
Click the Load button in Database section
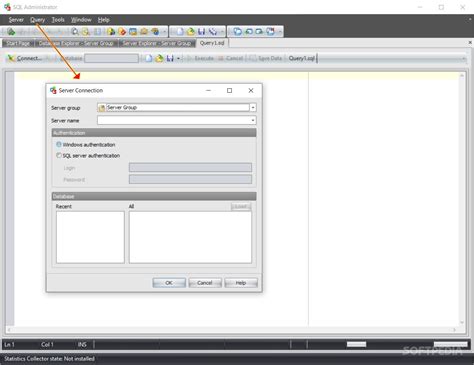[240, 206]
